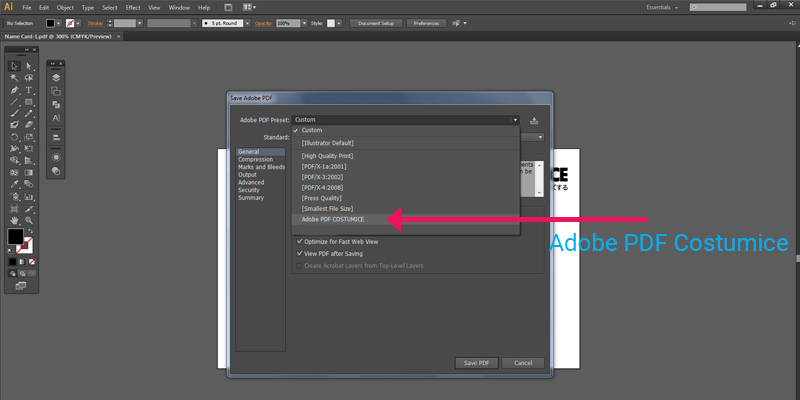Click the Stroke link in control bar
800x400 pixels.
click(95, 23)
